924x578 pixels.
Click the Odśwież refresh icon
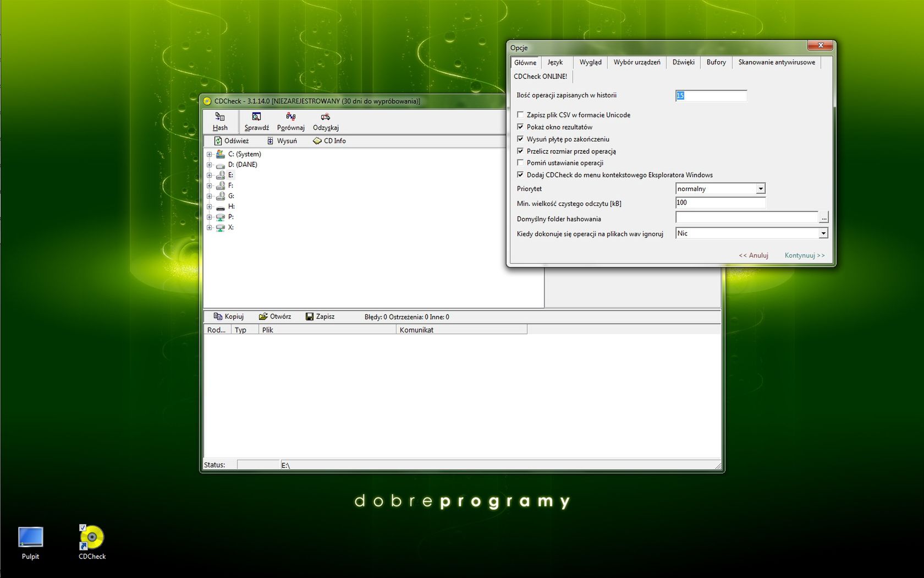(218, 141)
